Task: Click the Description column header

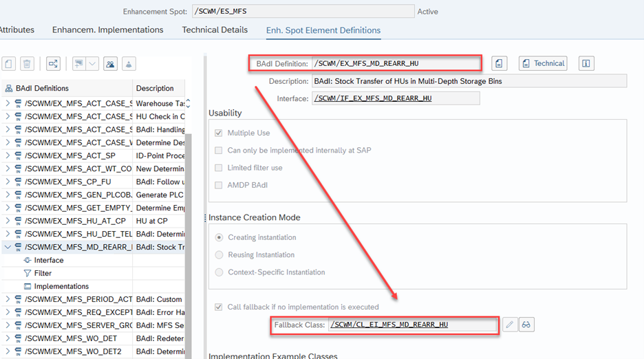Action: [x=158, y=88]
